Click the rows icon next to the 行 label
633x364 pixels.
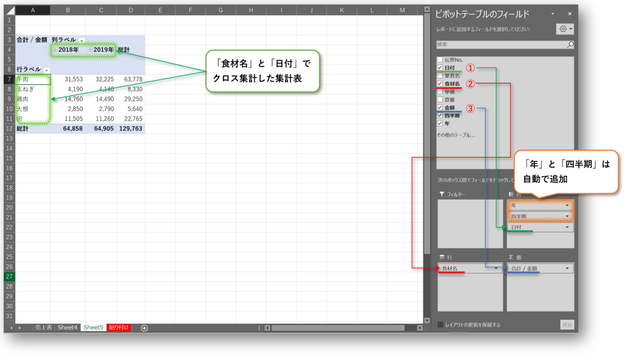pos(443,256)
